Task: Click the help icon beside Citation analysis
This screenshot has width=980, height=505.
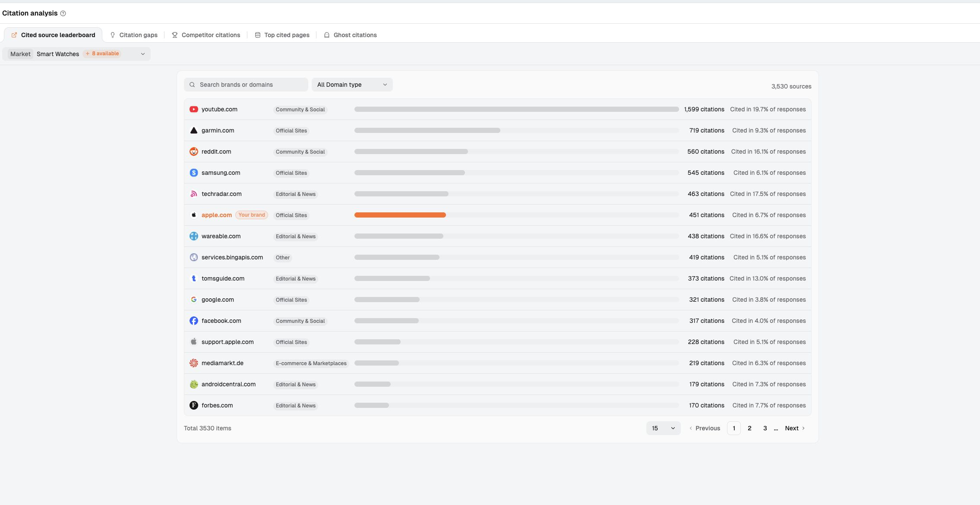Action: click(x=63, y=13)
